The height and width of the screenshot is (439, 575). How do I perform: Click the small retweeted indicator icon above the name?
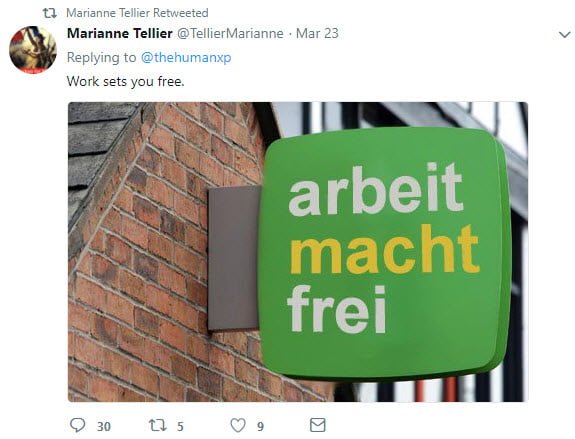(50, 13)
